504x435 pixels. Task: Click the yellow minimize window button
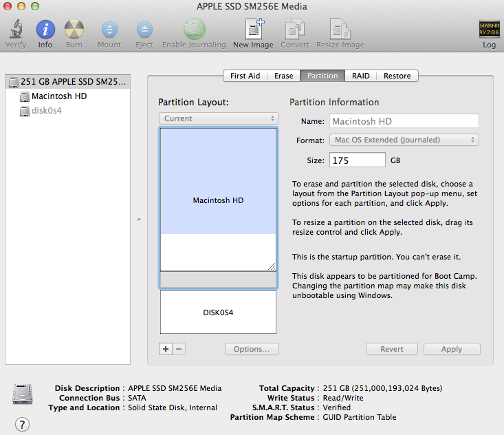click(x=21, y=6)
